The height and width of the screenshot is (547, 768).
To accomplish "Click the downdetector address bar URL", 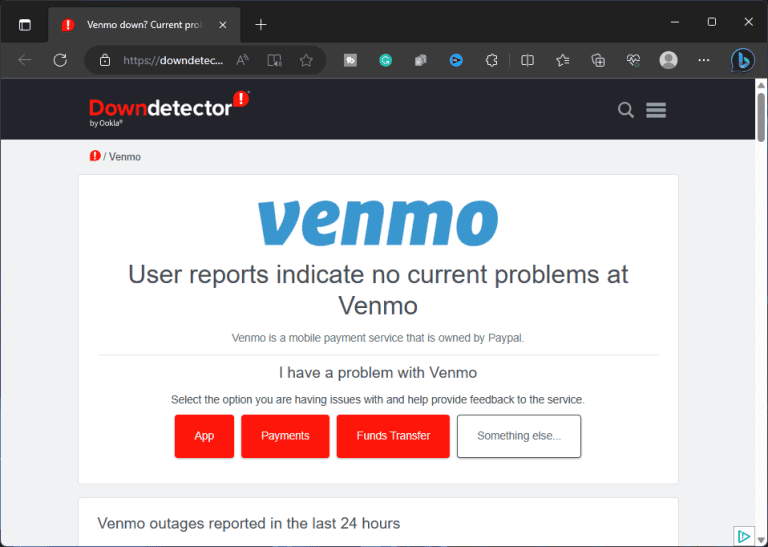I will [x=173, y=60].
